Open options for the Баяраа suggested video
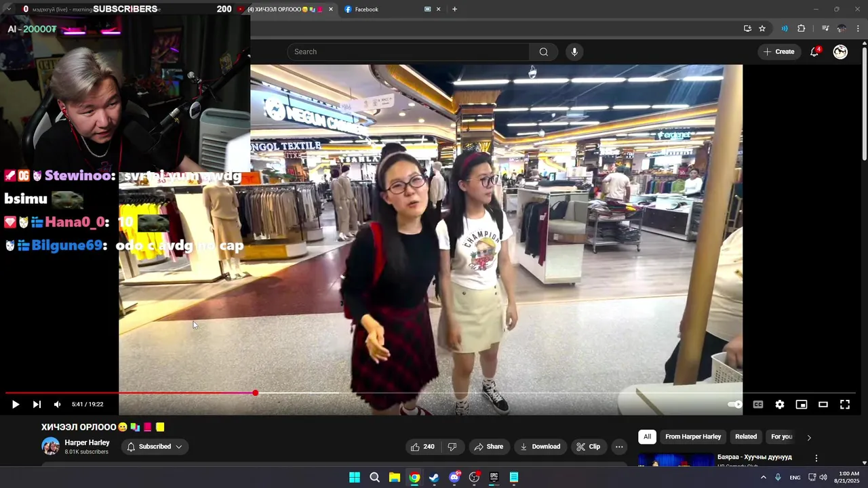Image resolution: width=868 pixels, height=488 pixels. coord(816,458)
